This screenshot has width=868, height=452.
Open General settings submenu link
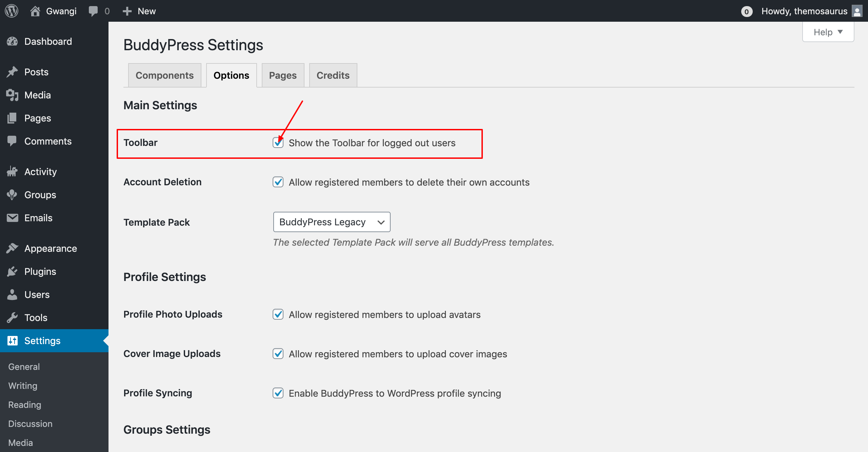(24, 367)
